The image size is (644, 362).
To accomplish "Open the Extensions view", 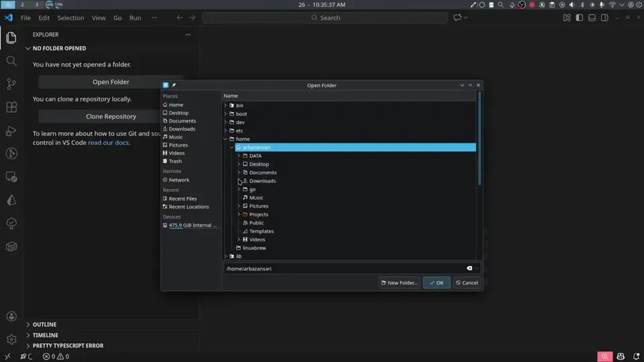I will pos(11,107).
